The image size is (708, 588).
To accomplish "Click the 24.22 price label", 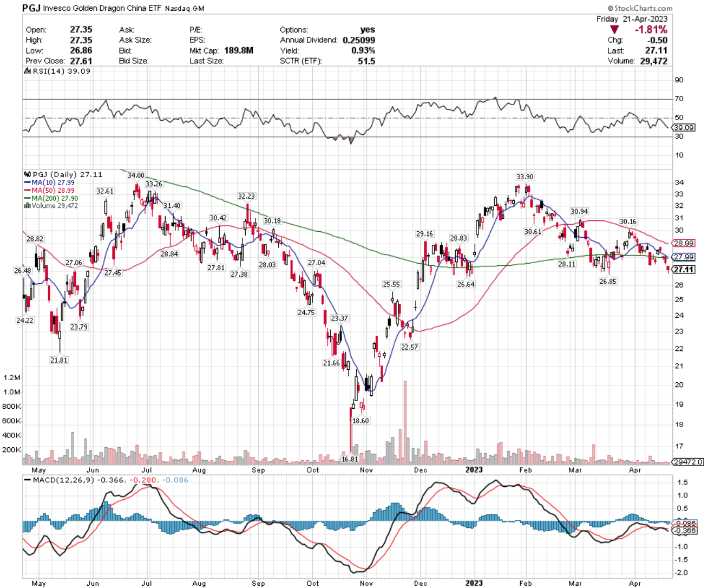I will (x=25, y=321).
